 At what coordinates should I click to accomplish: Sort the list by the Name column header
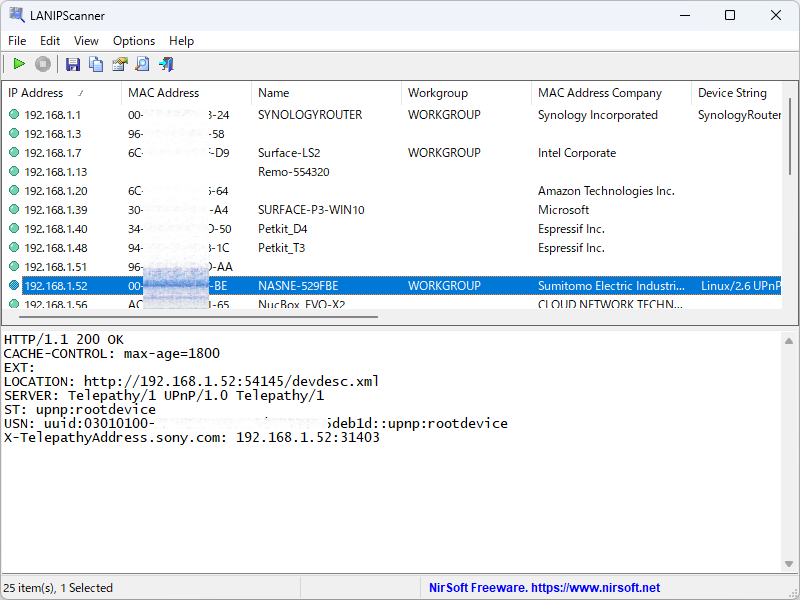(x=274, y=92)
